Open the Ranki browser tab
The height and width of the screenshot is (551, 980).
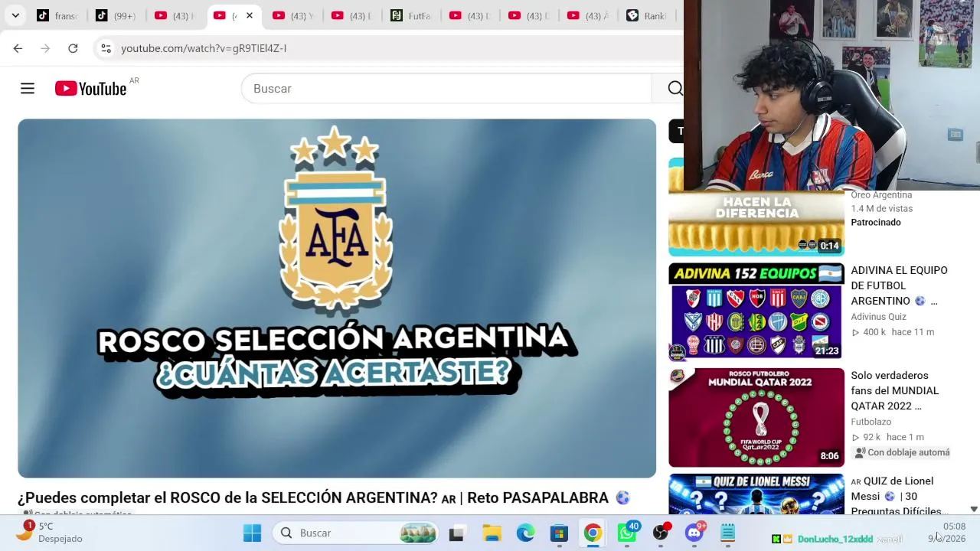[647, 15]
